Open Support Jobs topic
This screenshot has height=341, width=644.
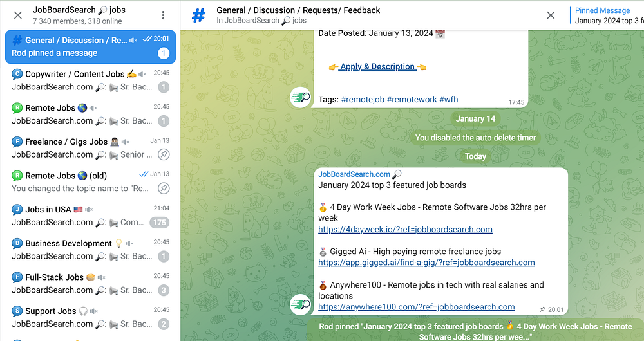[x=90, y=317]
